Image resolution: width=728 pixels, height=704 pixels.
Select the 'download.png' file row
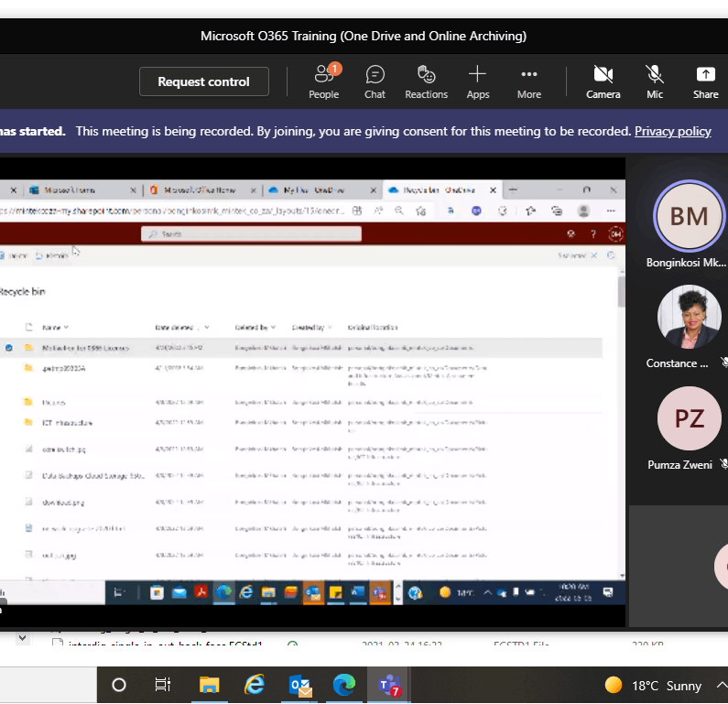point(301,504)
